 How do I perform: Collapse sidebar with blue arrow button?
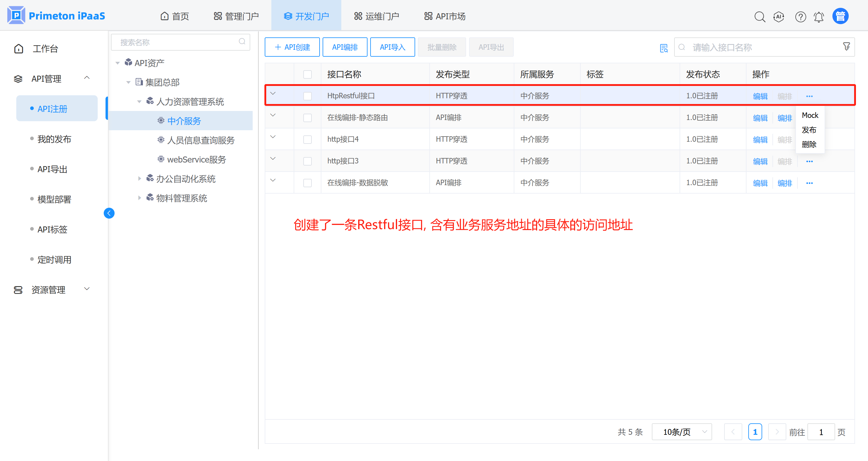coord(109,213)
